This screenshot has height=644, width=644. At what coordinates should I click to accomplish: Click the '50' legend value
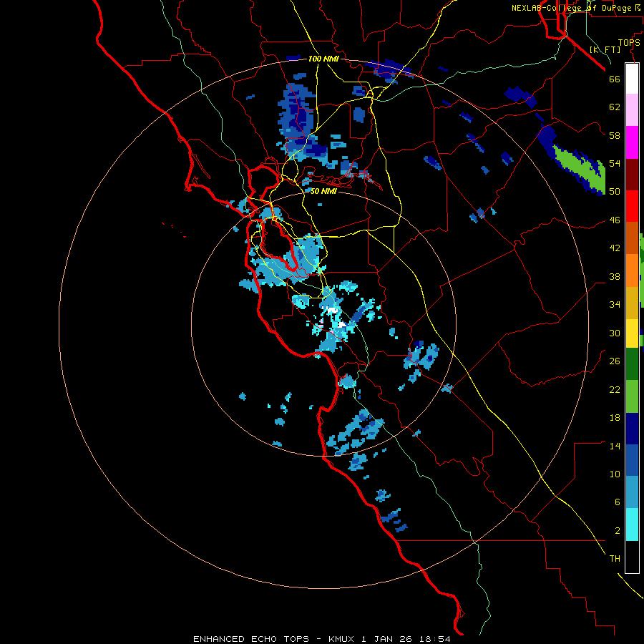point(615,192)
